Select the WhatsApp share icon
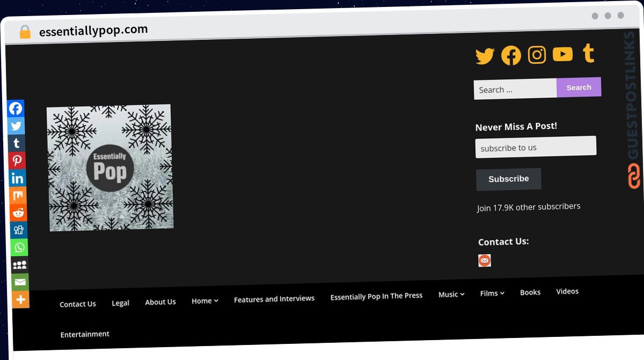 (19, 247)
